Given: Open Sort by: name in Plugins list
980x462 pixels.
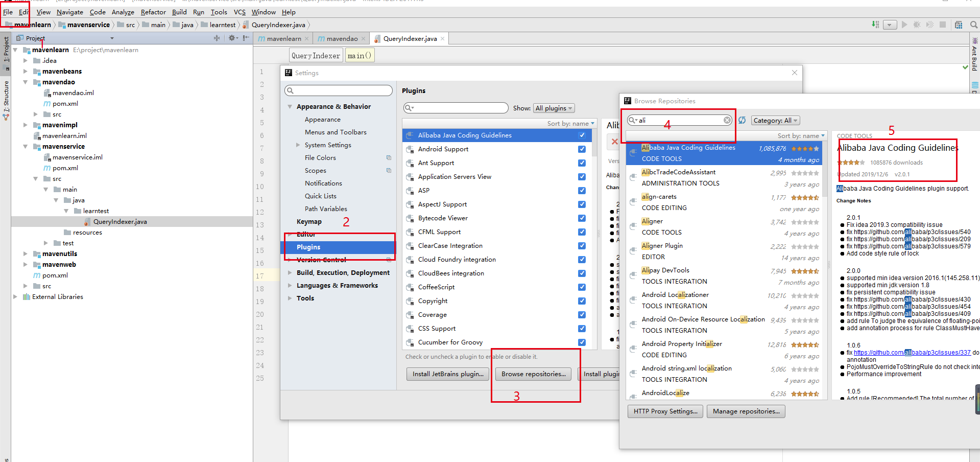Looking at the screenshot, I should (x=571, y=123).
